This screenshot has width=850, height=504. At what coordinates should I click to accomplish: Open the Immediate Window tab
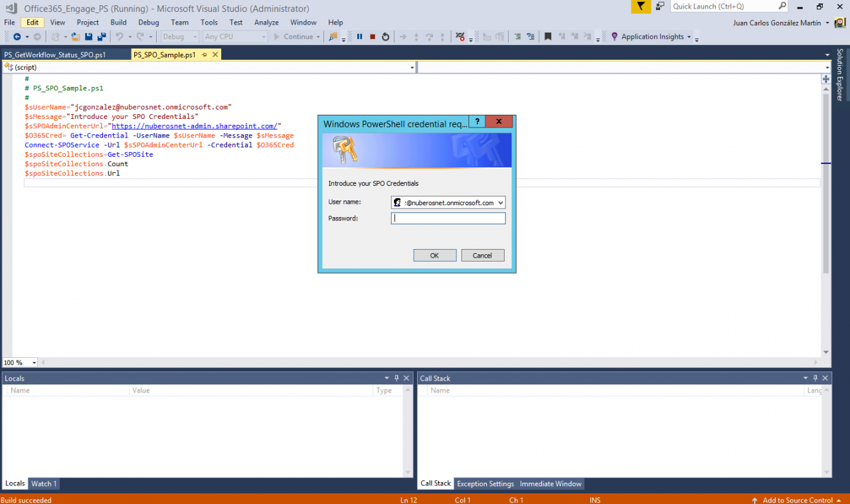click(551, 483)
